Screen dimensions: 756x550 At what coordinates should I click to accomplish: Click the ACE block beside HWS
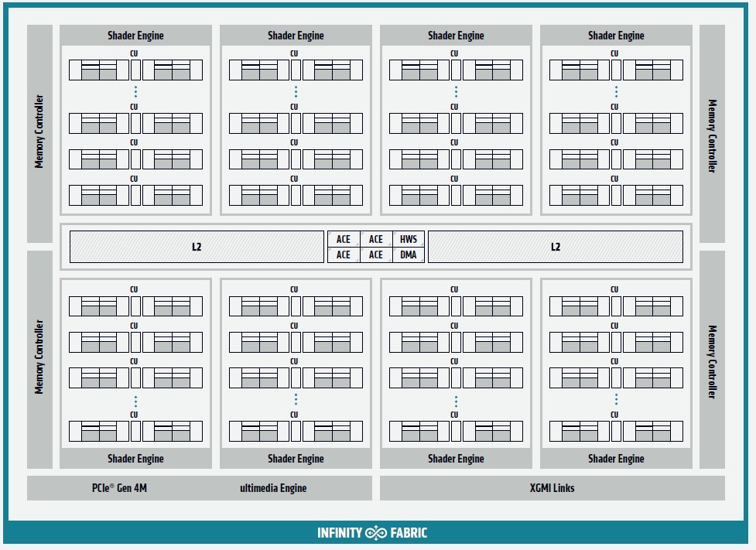pos(376,239)
